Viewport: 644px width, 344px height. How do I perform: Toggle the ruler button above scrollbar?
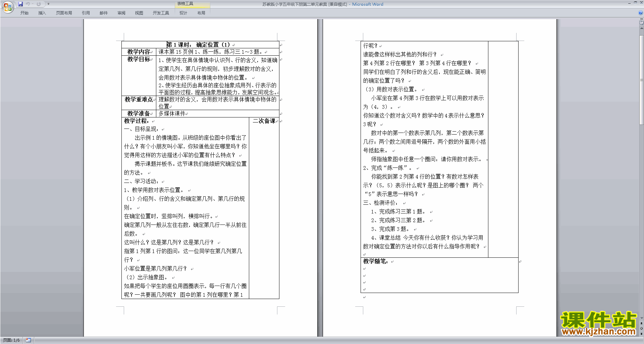(641, 23)
